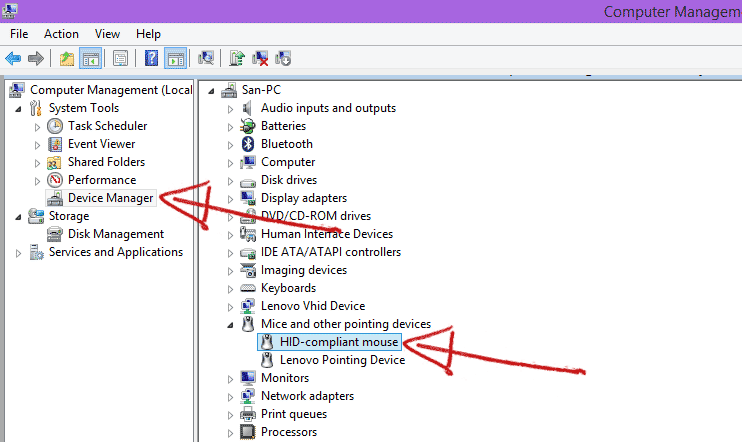Image resolution: width=742 pixels, height=442 pixels.
Task: Select IDE ATA/ATAPI controllers label
Action: coord(331,252)
